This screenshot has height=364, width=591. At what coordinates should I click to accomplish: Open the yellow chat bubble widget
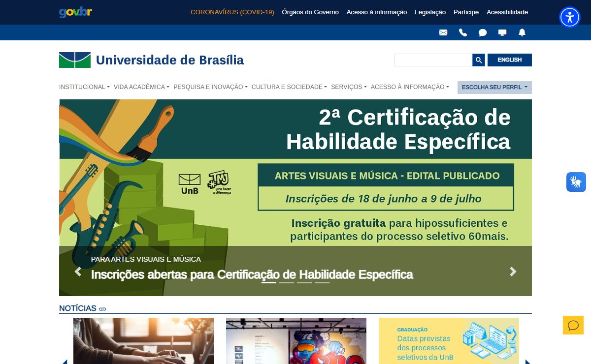[x=573, y=325]
